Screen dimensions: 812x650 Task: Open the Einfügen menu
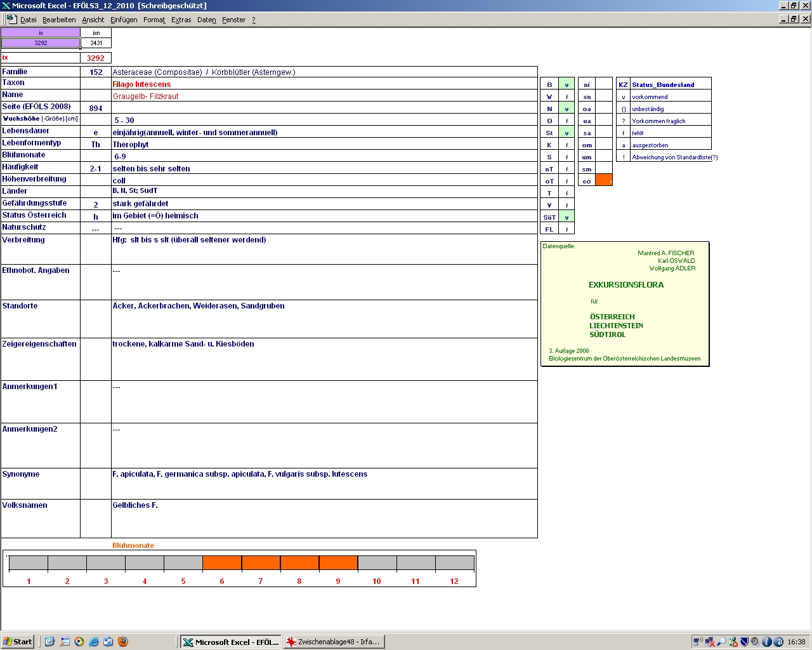pos(124,20)
